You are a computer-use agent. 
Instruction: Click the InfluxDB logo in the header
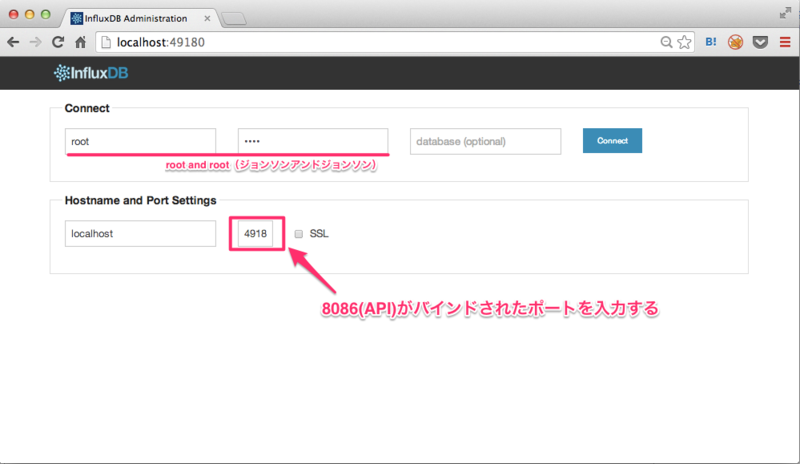(x=91, y=73)
